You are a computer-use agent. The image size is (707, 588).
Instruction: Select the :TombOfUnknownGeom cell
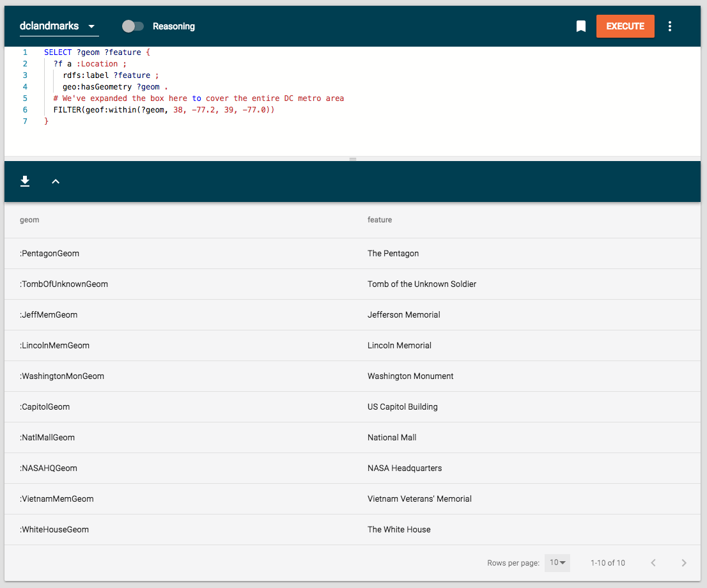pyautogui.click(x=63, y=284)
